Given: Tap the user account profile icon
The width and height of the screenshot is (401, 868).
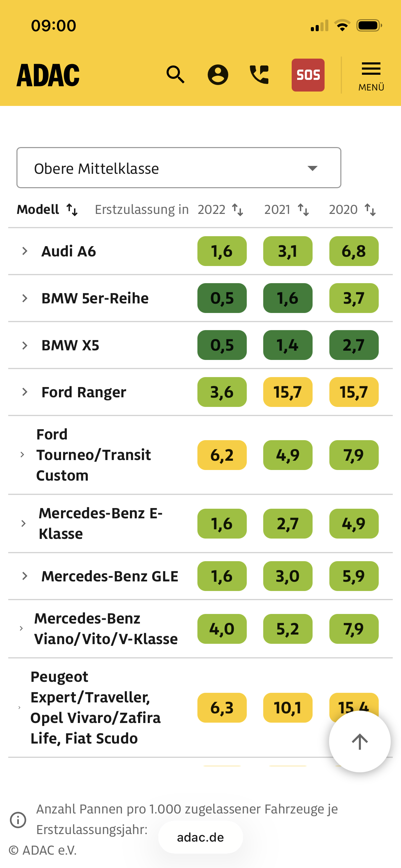Looking at the screenshot, I should tap(218, 74).
